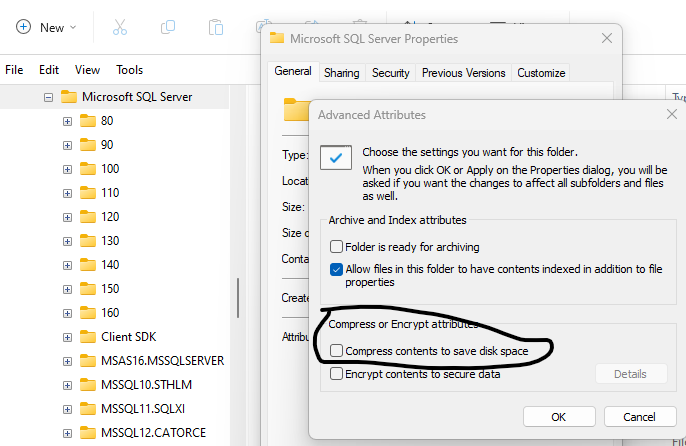Expand the MSSQL11.SQLXI node

coord(67,410)
